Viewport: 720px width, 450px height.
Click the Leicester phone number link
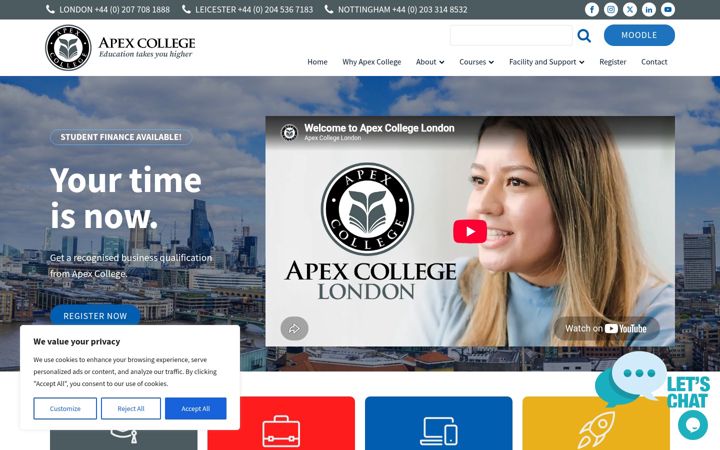pos(254,9)
